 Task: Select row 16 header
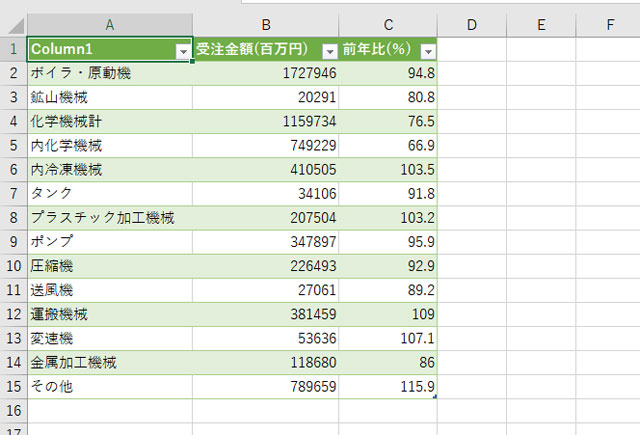click(x=13, y=410)
